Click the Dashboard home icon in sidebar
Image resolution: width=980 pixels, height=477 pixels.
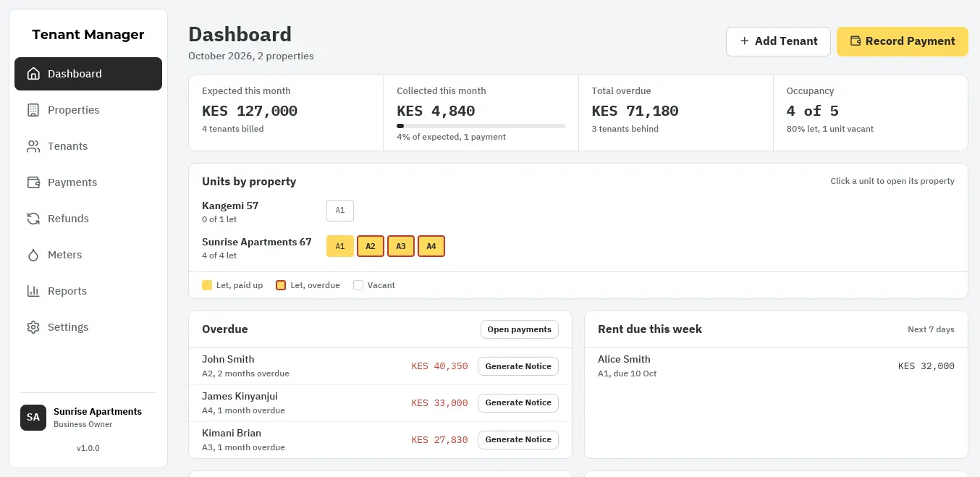pos(33,74)
